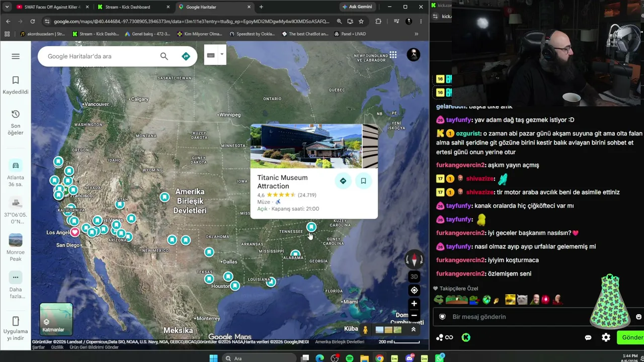
Task: Reload the Google Maps page
Action: tap(33, 22)
